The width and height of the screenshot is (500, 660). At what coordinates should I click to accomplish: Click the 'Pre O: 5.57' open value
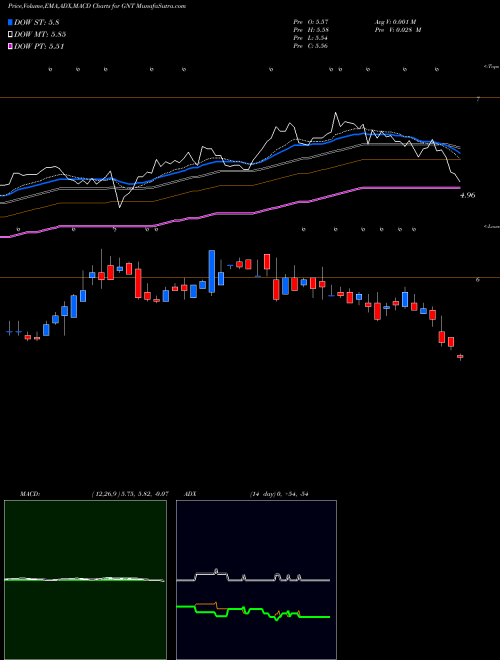coord(311,21)
